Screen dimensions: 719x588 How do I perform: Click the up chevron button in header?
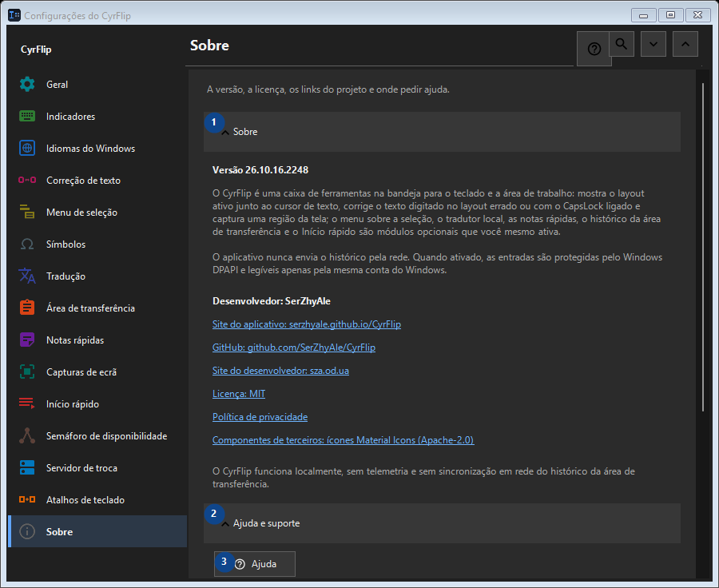click(685, 44)
